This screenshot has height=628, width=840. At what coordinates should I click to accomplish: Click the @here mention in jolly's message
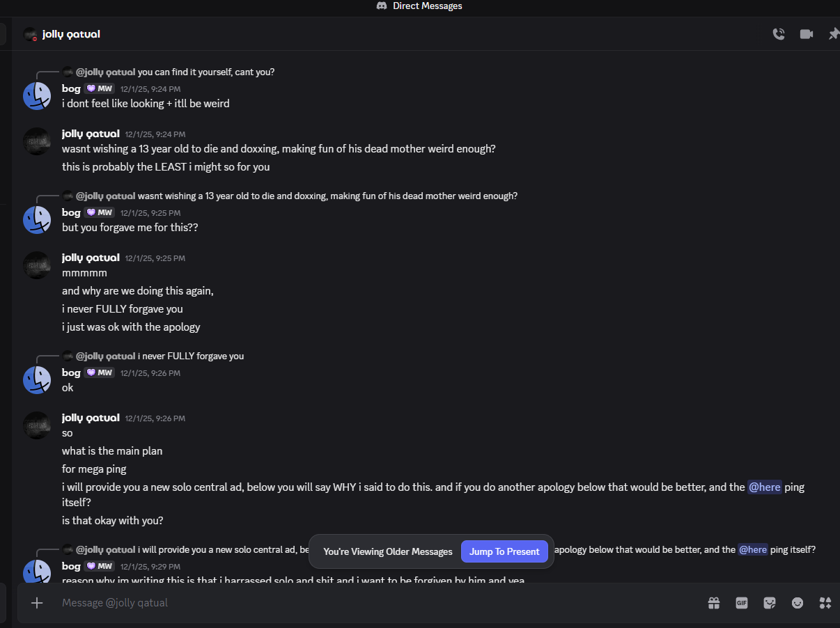[x=765, y=487]
